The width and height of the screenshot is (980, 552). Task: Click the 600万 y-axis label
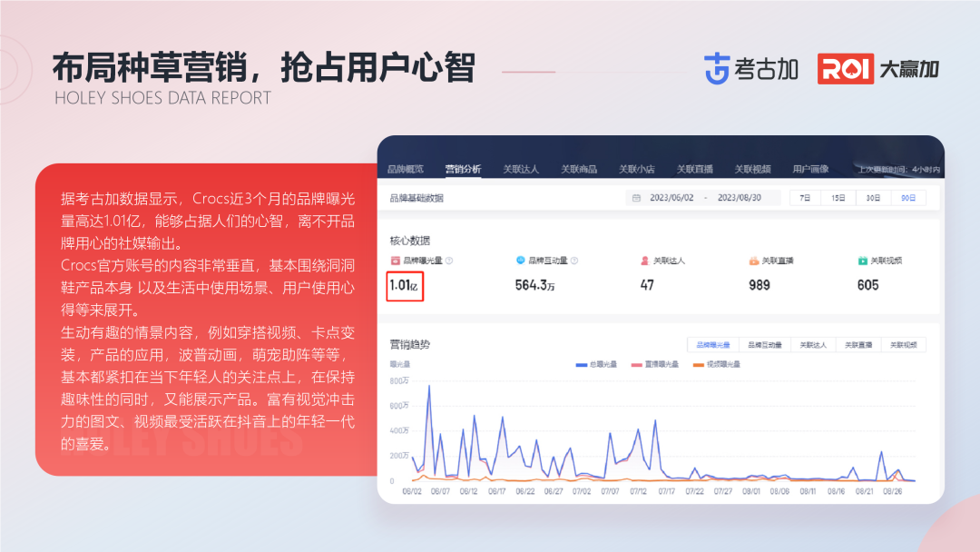[399, 406]
